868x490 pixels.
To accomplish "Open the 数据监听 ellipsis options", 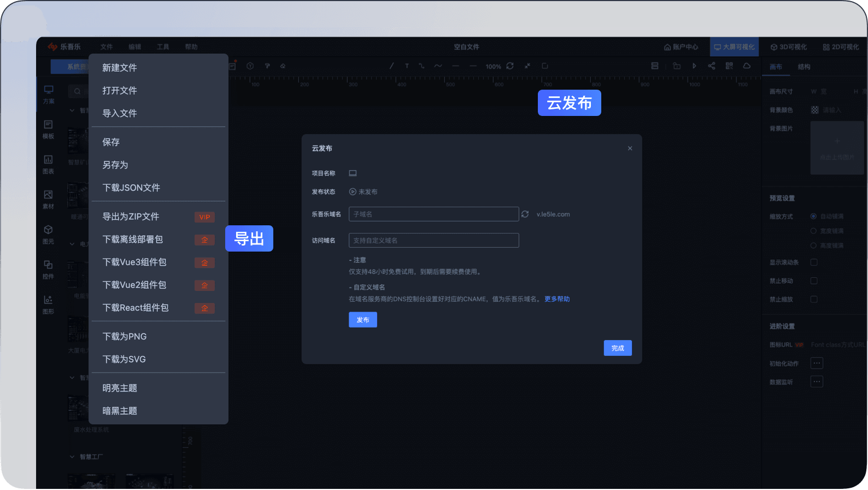I will (x=817, y=382).
